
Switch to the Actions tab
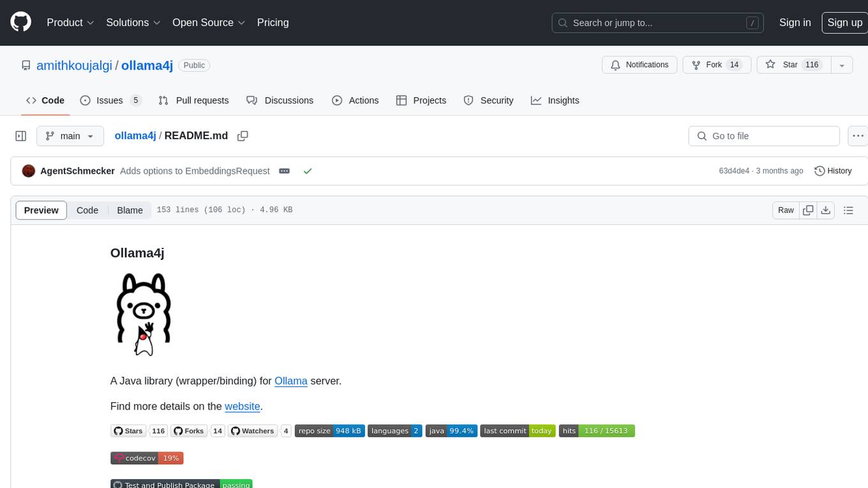coord(355,100)
